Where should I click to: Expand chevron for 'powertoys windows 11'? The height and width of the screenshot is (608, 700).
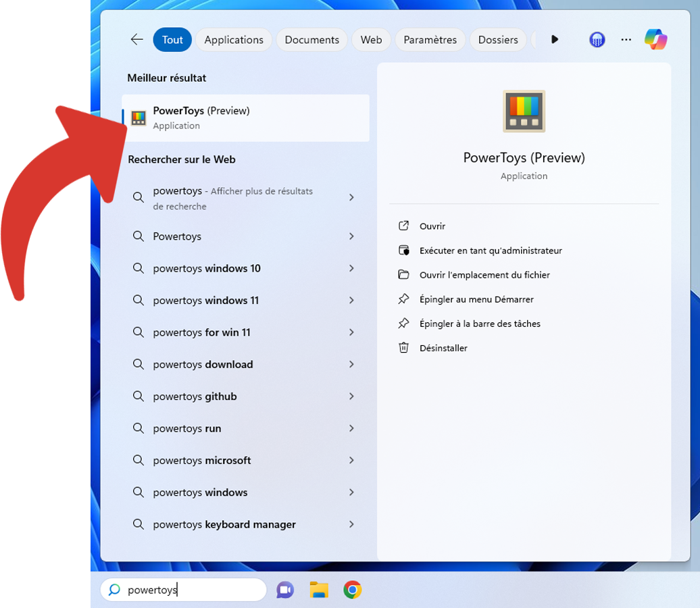(x=352, y=301)
